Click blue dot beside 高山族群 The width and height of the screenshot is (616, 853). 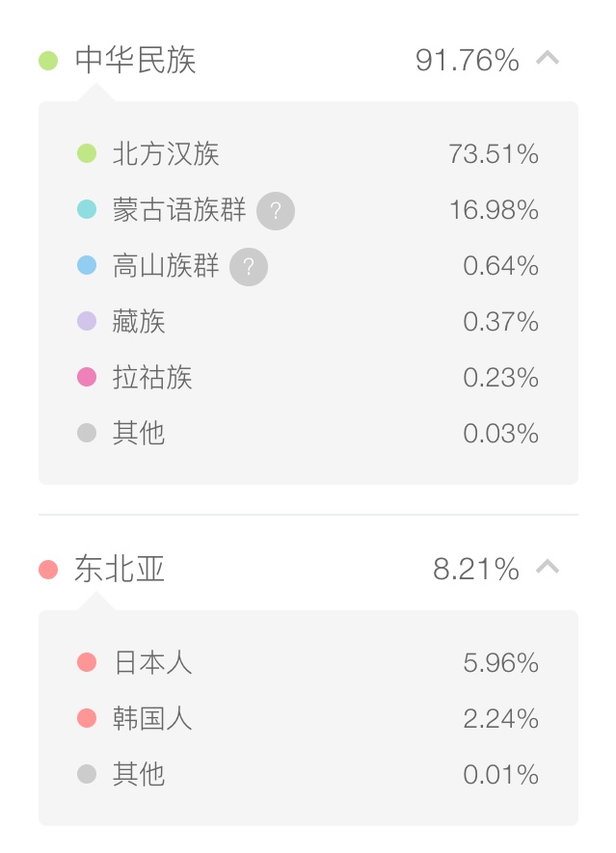[x=87, y=265]
